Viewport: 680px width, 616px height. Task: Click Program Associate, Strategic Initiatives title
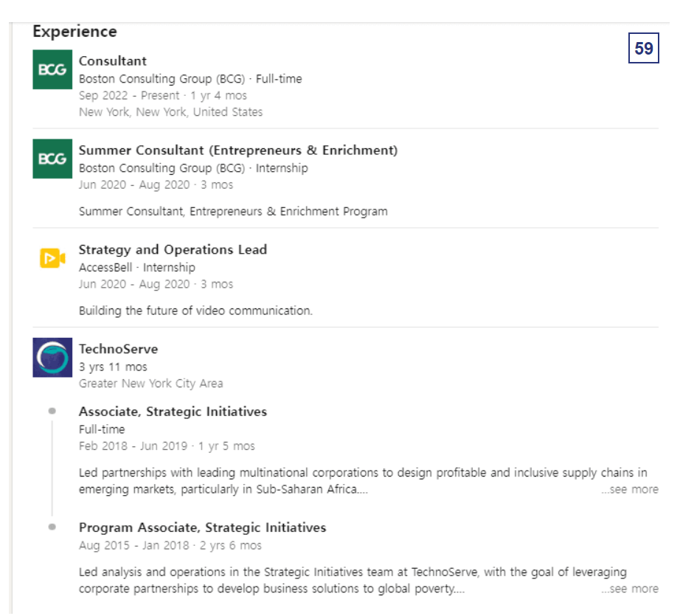203,527
